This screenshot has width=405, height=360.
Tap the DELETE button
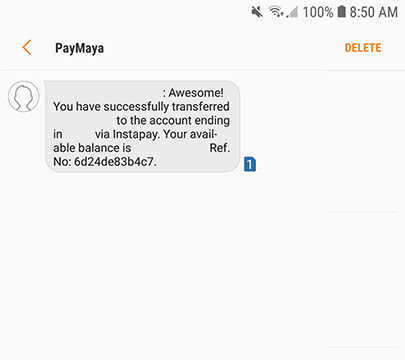363,48
